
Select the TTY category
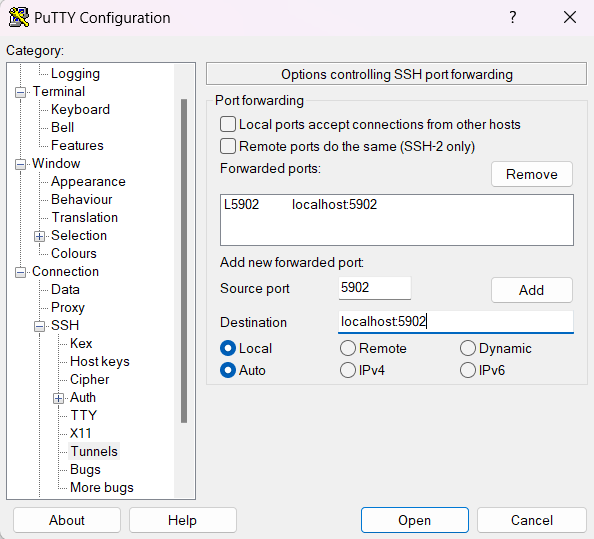click(x=84, y=415)
